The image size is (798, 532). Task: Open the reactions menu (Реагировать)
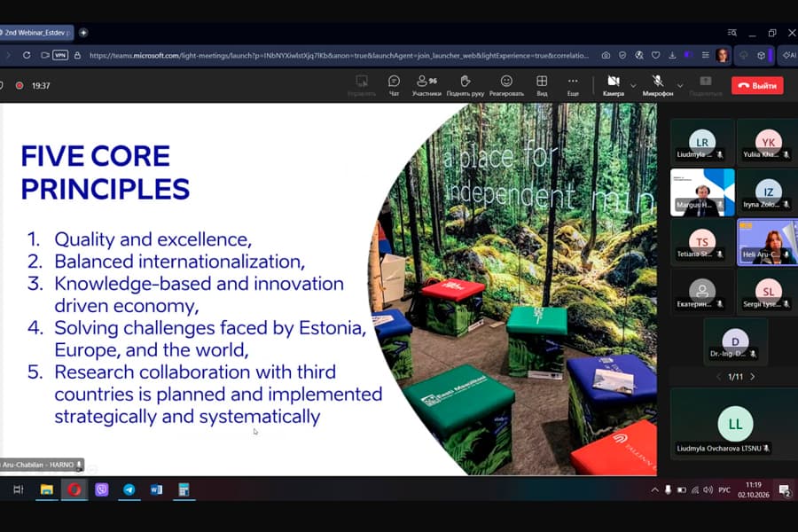pyautogui.click(x=506, y=85)
